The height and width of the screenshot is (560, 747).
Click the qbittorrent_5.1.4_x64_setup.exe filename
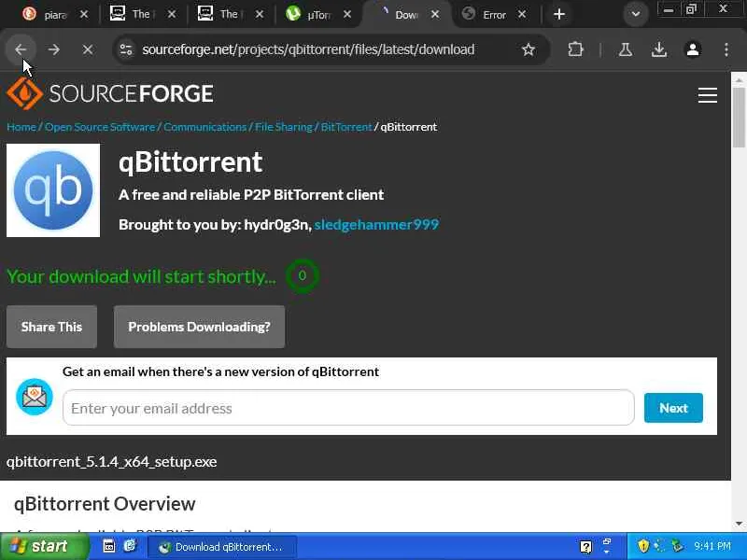[x=111, y=461]
